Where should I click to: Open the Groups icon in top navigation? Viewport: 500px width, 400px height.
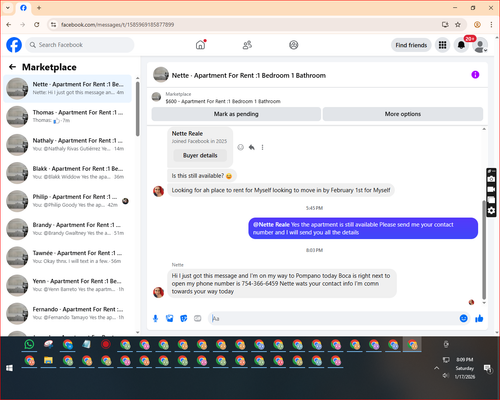(294, 45)
